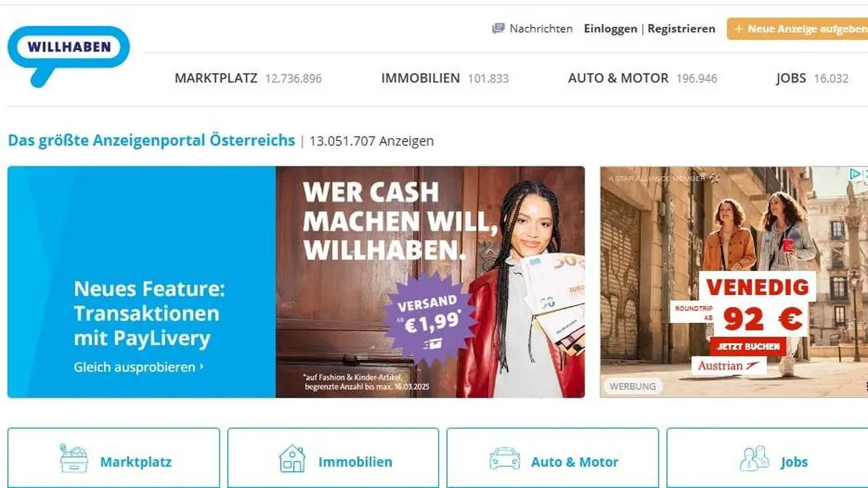Click the Wer Cash machen will banner image

tap(430, 282)
